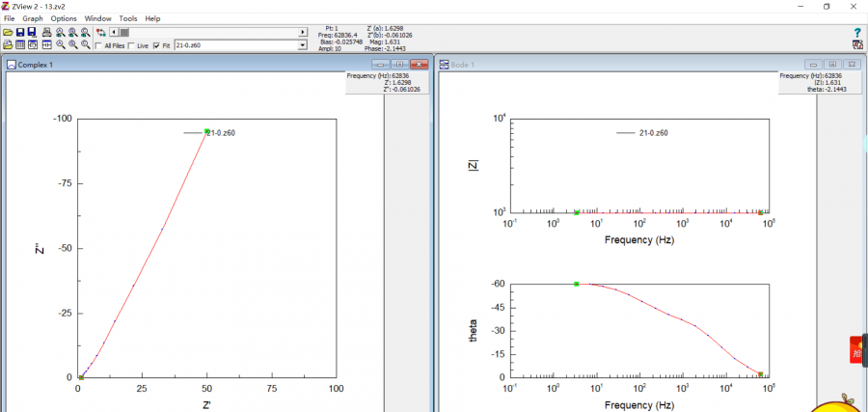Viewport: 868px width, 412px height.
Task: Click the left arrow of the data point scrollbar
Action: pyautogui.click(x=114, y=32)
